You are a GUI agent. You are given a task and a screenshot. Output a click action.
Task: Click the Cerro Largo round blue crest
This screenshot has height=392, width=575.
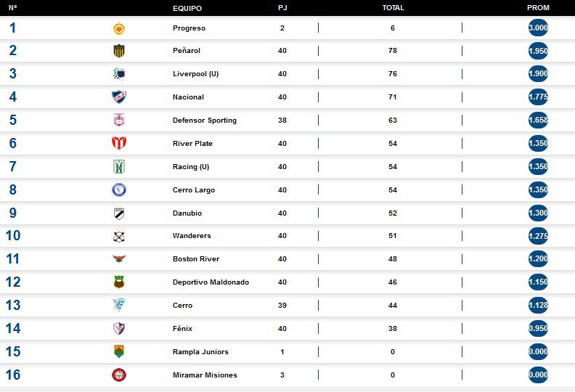pos(119,190)
